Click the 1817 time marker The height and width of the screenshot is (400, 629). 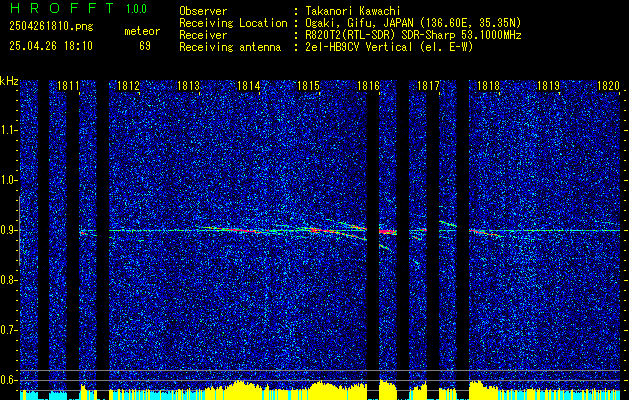pyautogui.click(x=428, y=86)
